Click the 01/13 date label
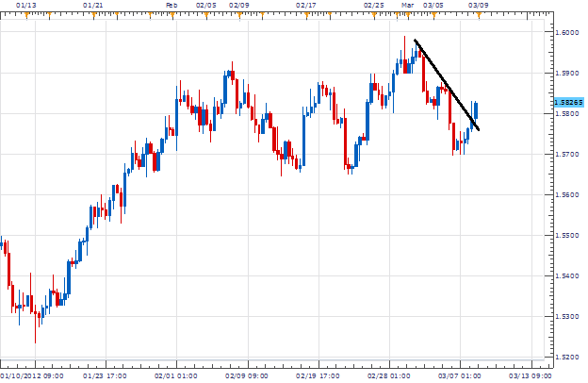Viewport: 588px width, 383px height. point(26,6)
